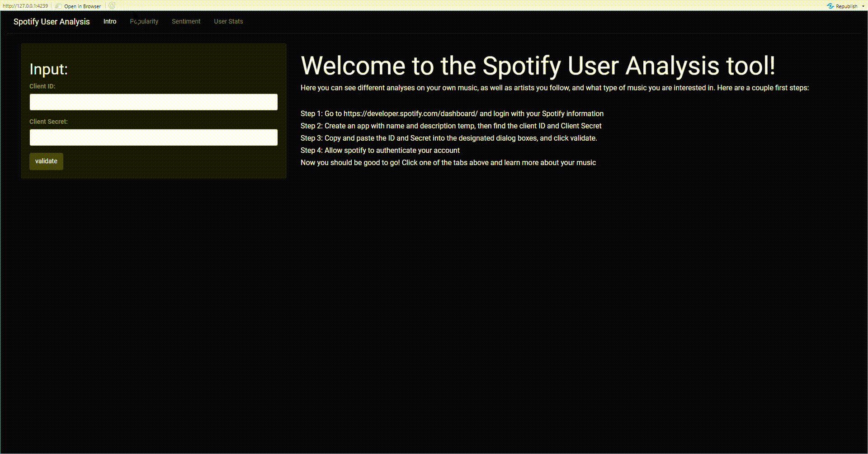Click the validate button
The image size is (868, 454).
[x=46, y=161]
